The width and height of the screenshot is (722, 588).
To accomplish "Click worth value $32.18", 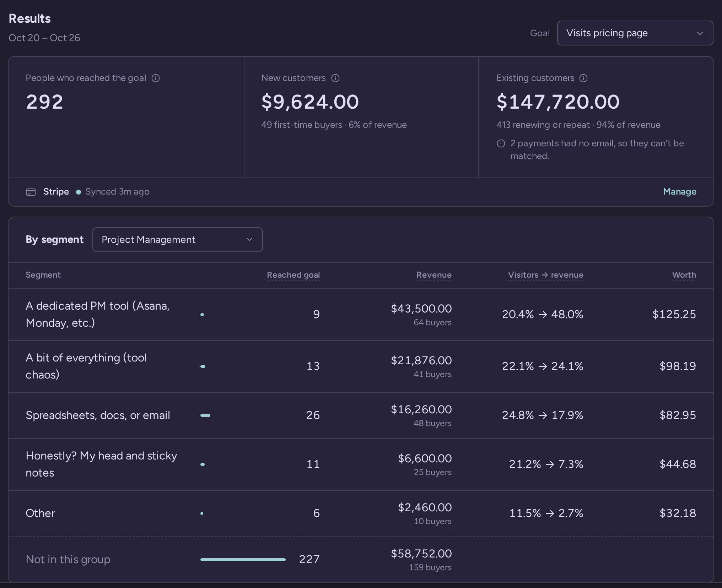I will [678, 513].
